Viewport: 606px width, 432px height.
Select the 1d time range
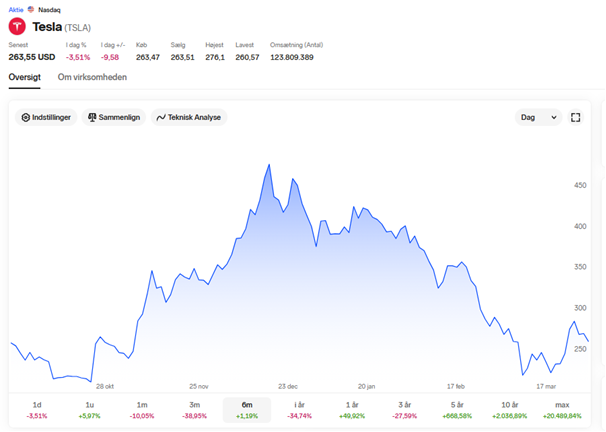[x=37, y=410]
